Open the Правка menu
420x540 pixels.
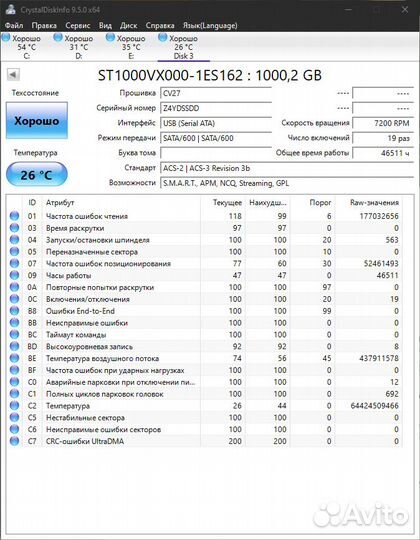44,25
